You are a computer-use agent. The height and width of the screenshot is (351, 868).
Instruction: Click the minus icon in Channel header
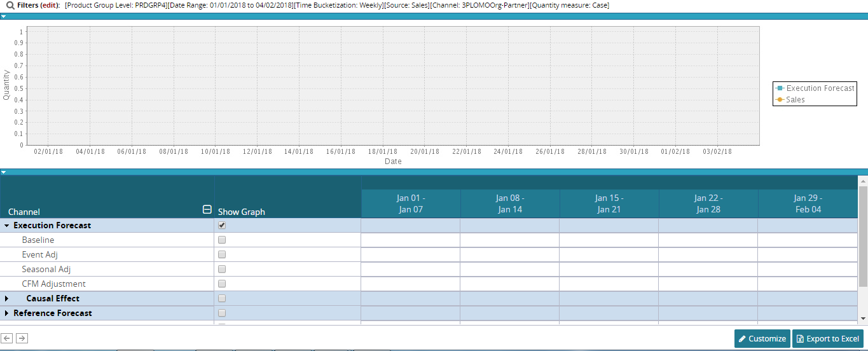coord(207,210)
